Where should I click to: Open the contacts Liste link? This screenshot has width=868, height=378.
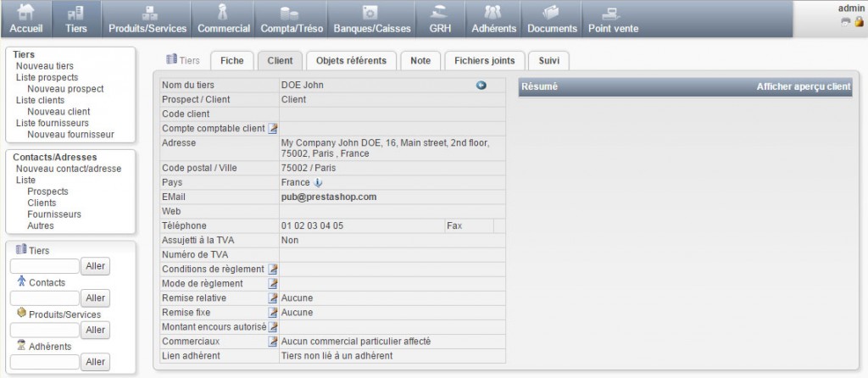click(x=25, y=180)
